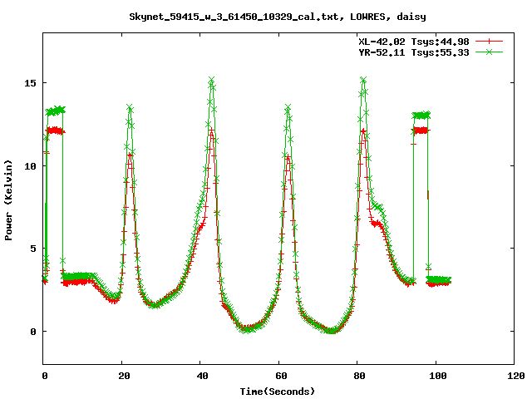Image resolution: width=532 pixels, height=399 pixels.
Task: Click the Power (Kelvin) y-axis label
Action: pos(8,199)
